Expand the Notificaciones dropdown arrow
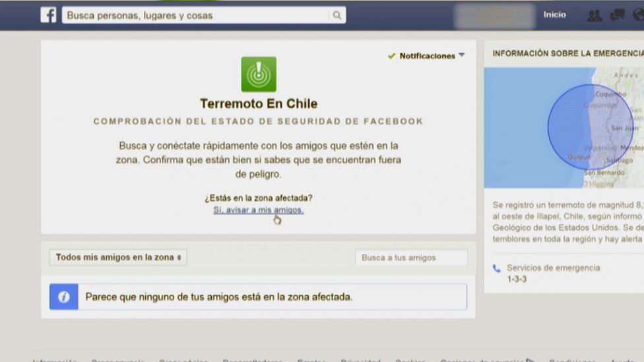 pos(462,55)
